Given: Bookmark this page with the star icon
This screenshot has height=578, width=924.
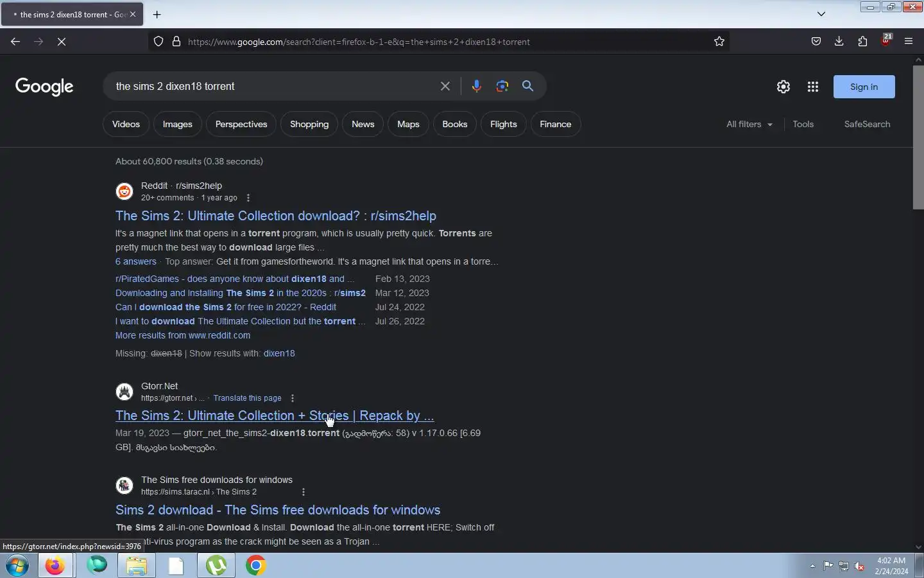Looking at the screenshot, I should pyautogui.click(x=719, y=42).
